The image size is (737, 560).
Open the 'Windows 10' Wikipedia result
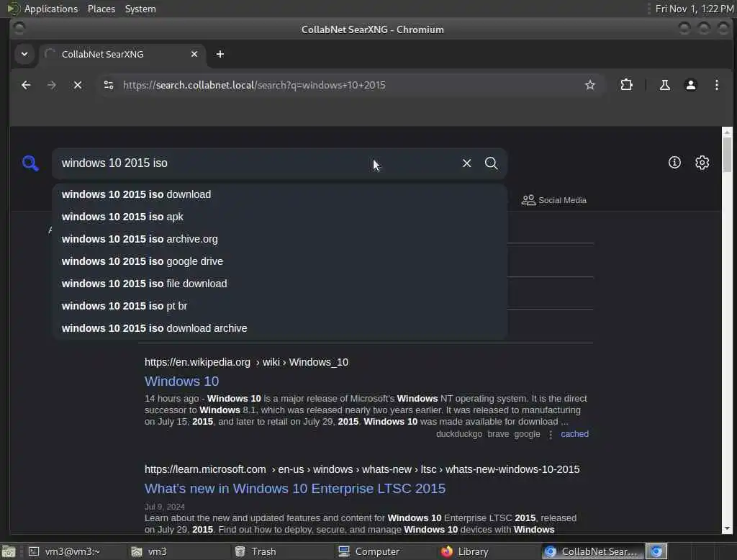click(181, 381)
